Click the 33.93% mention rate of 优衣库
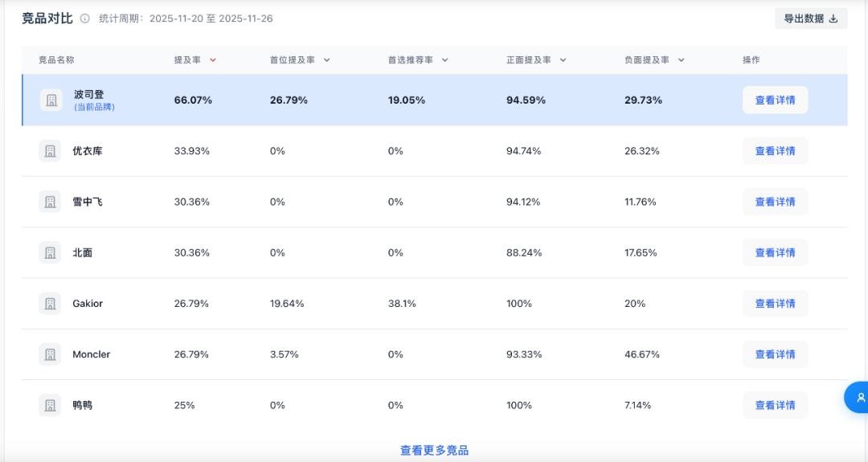This screenshot has height=462, width=868. (191, 151)
